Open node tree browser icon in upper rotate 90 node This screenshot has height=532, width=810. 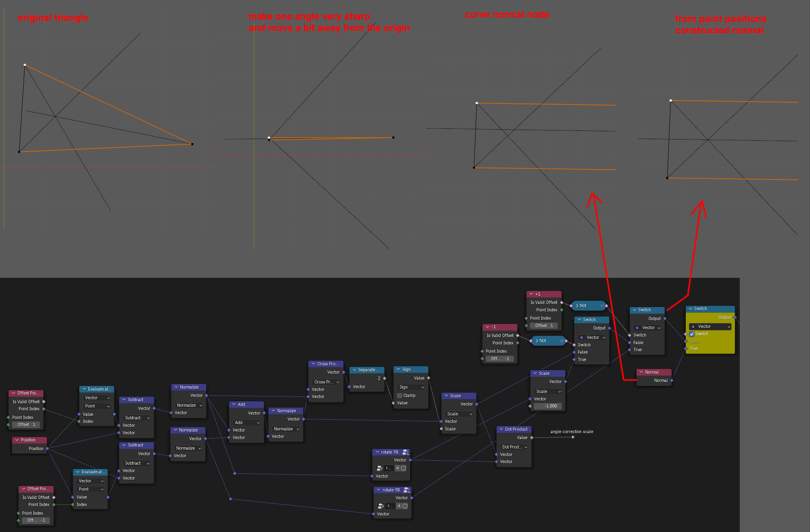click(379, 468)
